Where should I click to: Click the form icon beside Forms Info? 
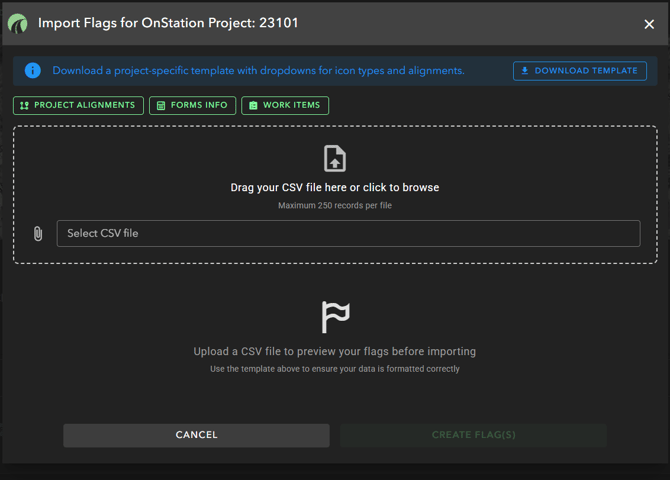[161, 105]
